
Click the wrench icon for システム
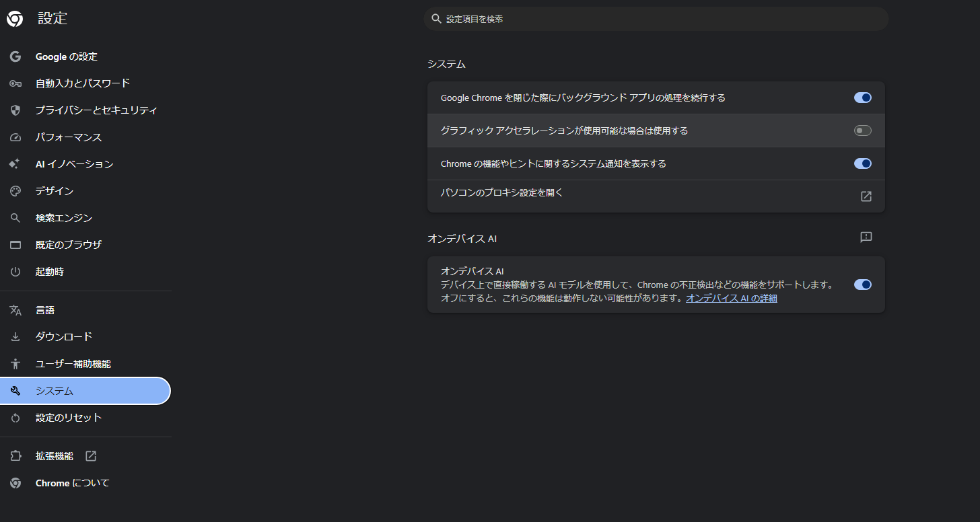[x=15, y=391]
